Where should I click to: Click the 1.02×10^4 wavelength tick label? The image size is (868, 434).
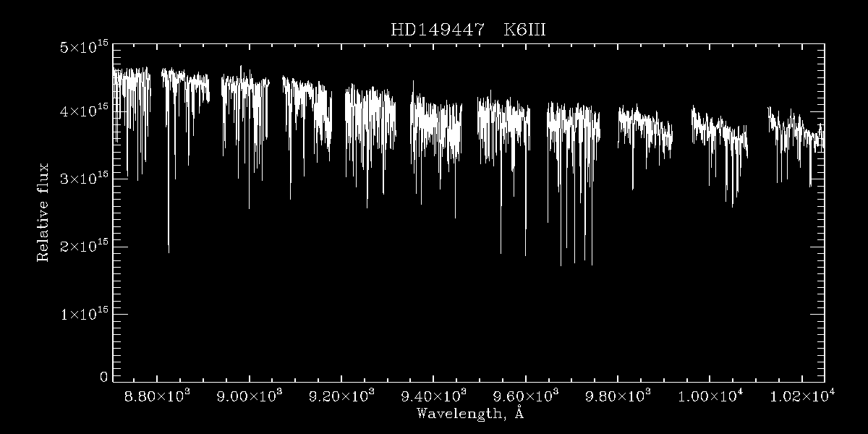[x=801, y=395]
